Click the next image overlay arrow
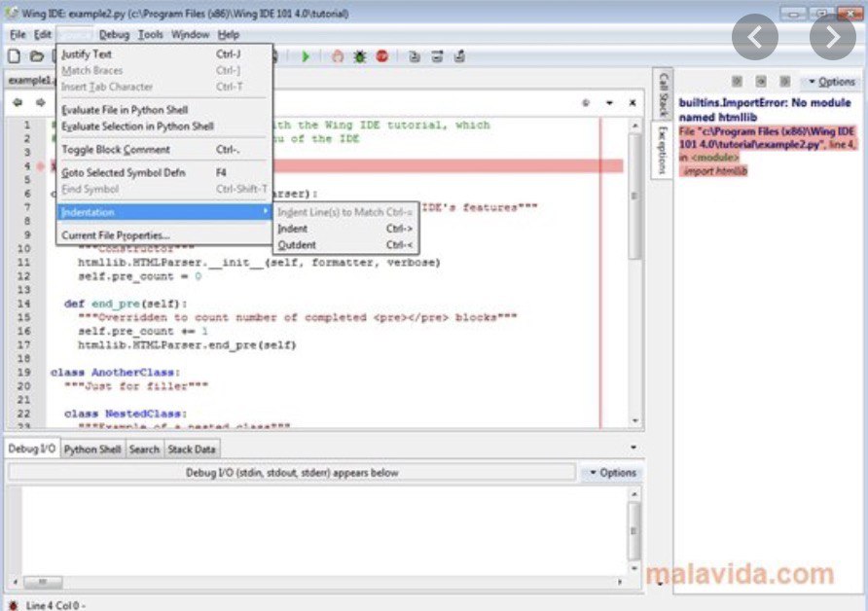The image size is (868, 611). pyautogui.click(x=833, y=37)
